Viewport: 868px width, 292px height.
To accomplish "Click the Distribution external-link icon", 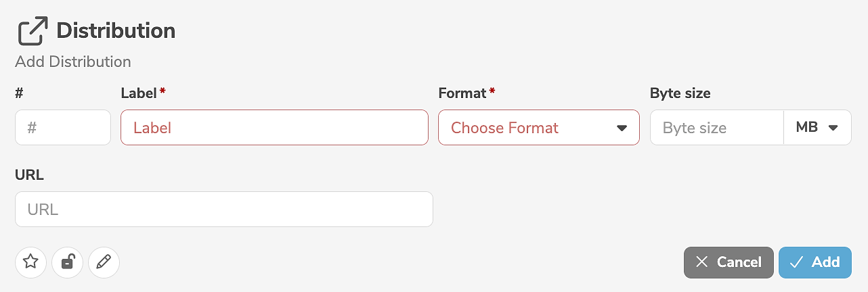I will click(32, 31).
